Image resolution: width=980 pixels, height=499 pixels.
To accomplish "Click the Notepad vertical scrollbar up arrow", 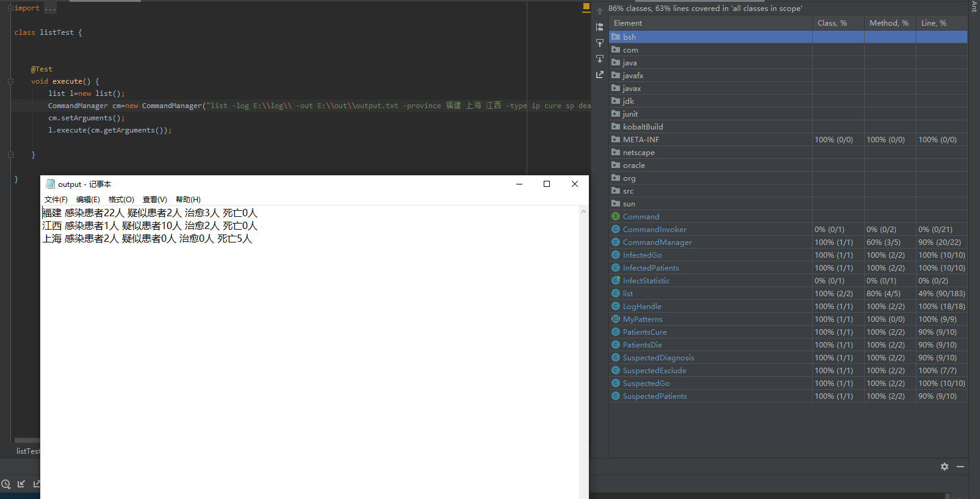I will 583,211.
